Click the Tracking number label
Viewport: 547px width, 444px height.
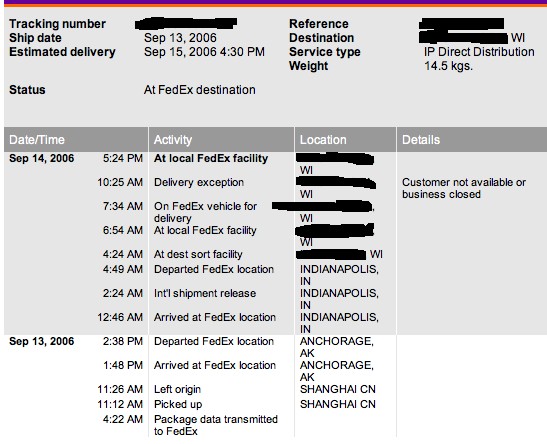(x=57, y=24)
